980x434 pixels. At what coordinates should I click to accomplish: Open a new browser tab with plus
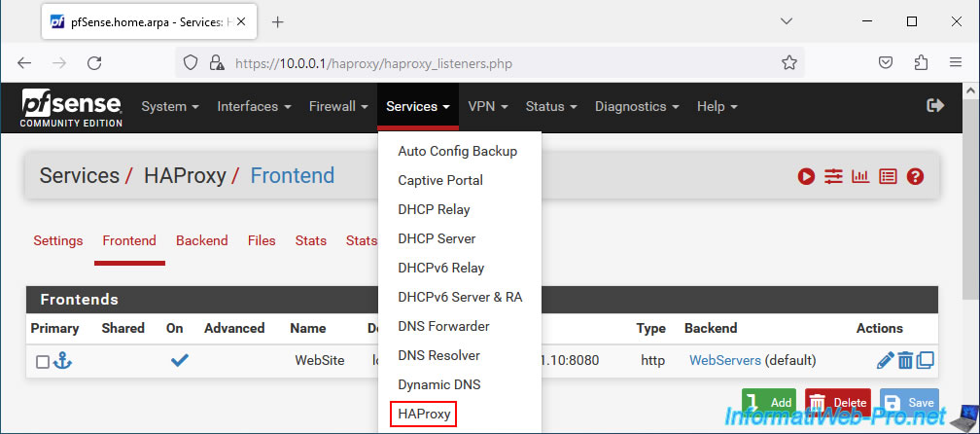[x=278, y=21]
